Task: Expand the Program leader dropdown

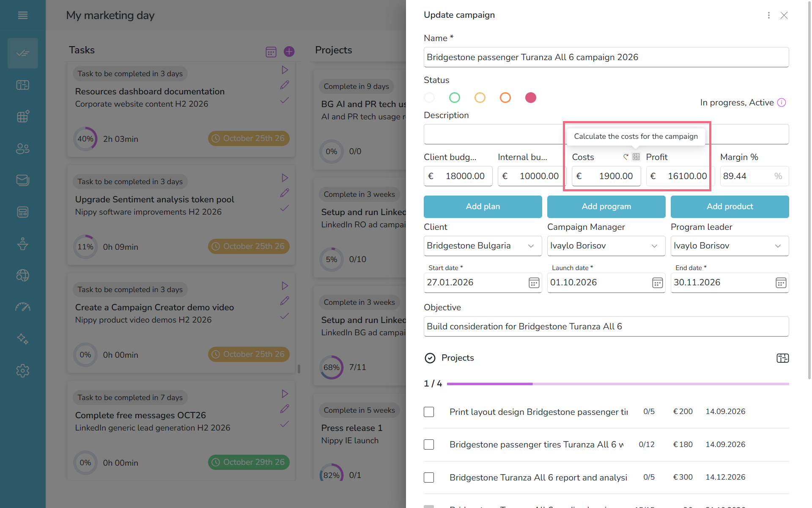Action: tap(730, 246)
